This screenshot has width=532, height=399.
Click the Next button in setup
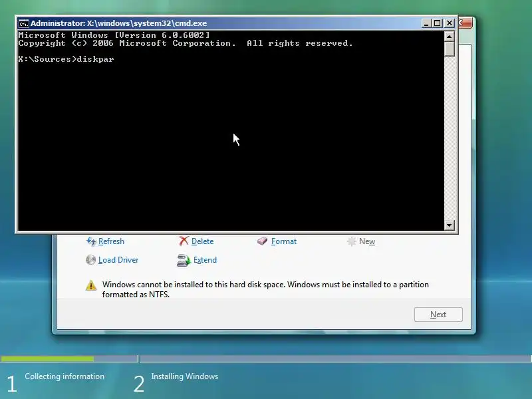438,315
